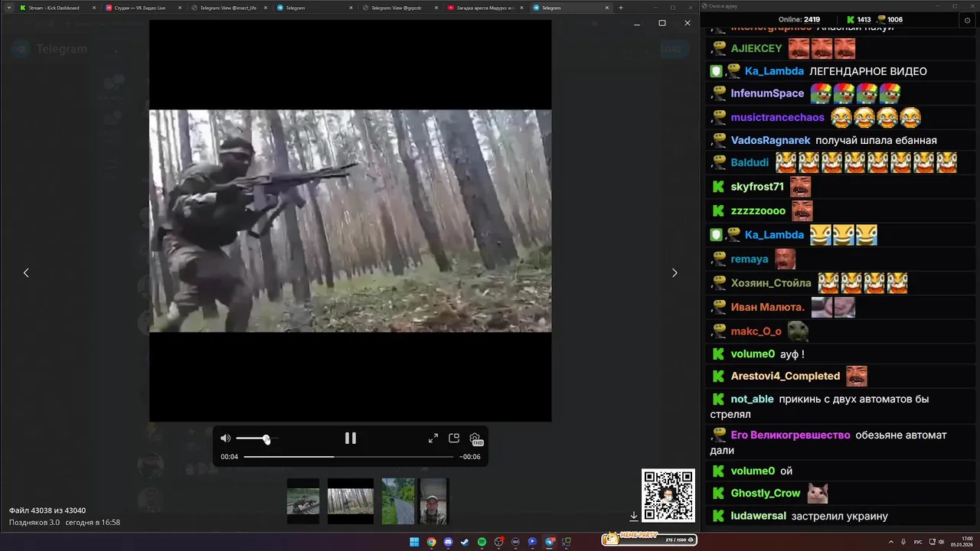The height and width of the screenshot is (551, 980).
Task: Open Windows Start menu
Action: [414, 542]
